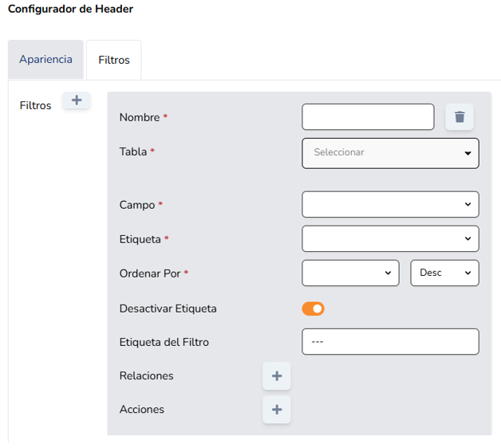
Task: Click the Filtros section label on the left
Action: pos(35,105)
